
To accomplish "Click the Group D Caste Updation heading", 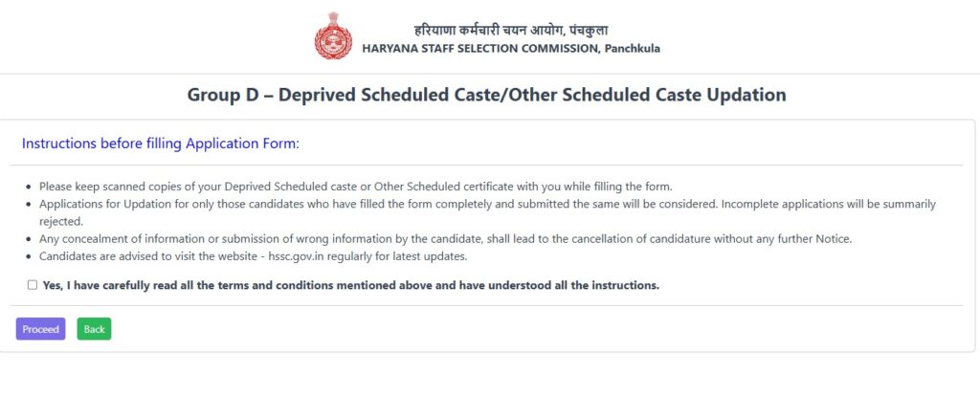I will click(x=486, y=96).
